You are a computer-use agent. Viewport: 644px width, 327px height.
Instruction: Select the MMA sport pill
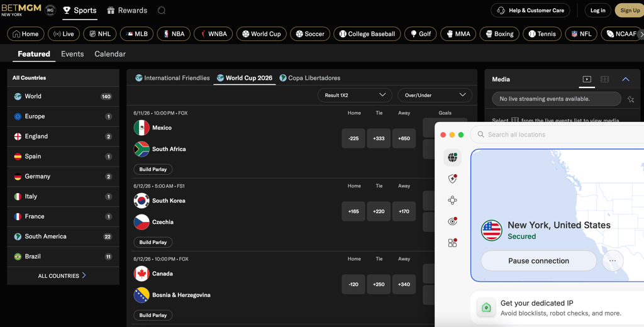pos(458,34)
